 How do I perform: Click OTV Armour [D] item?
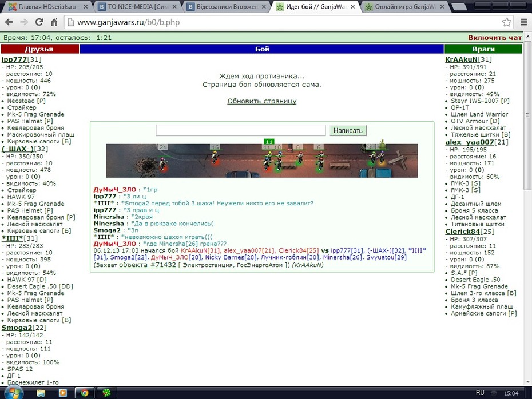tap(475, 121)
